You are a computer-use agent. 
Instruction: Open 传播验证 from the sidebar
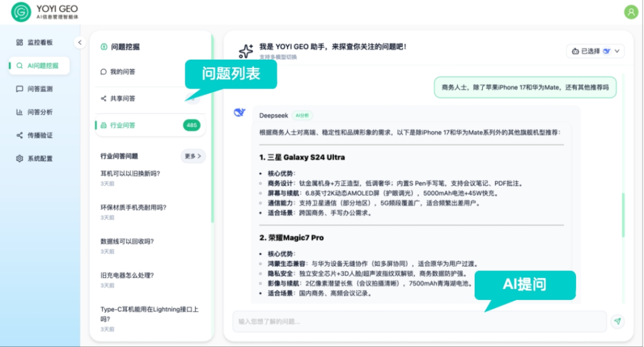pos(39,135)
